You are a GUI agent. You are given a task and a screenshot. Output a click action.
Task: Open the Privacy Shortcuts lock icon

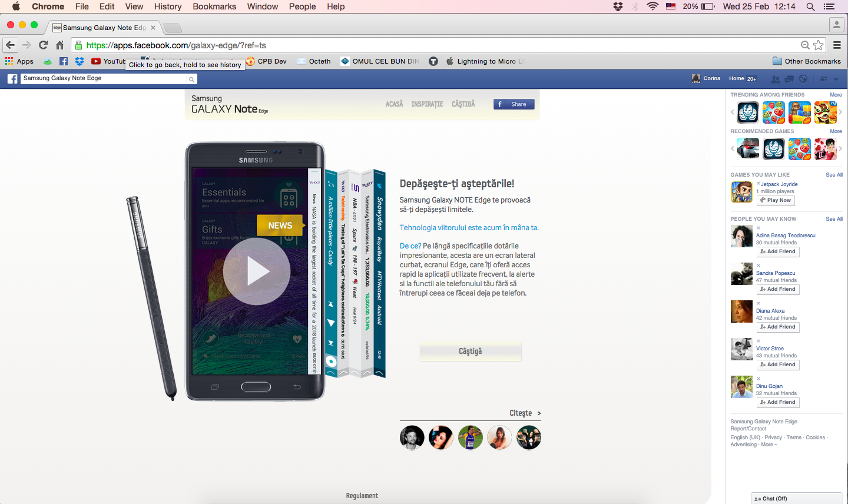pyautogui.click(x=824, y=79)
